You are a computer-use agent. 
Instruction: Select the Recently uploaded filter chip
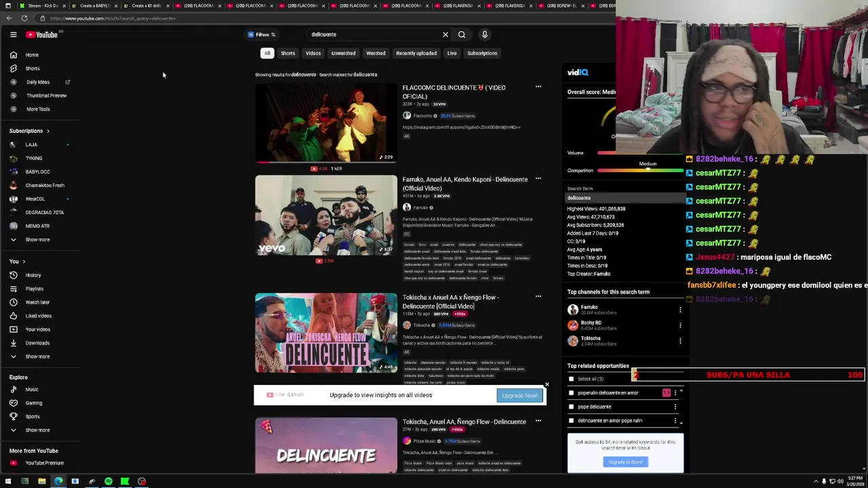416,53
